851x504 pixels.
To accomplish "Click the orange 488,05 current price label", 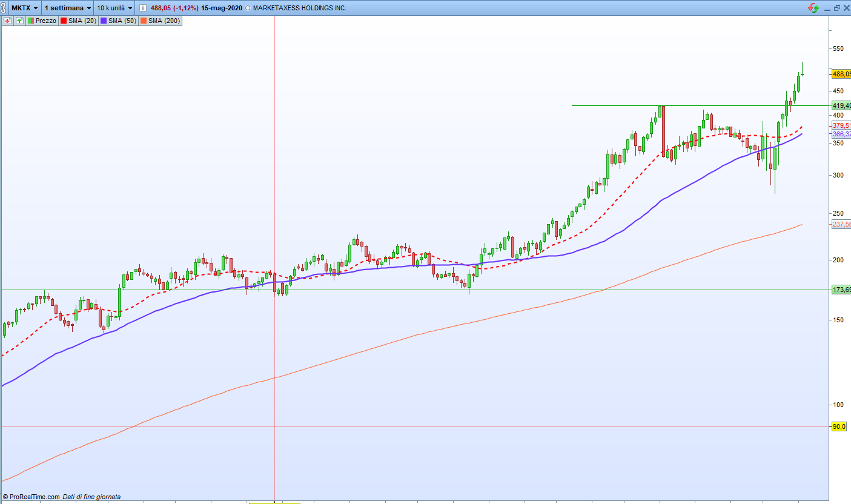I will pos(841,74).
